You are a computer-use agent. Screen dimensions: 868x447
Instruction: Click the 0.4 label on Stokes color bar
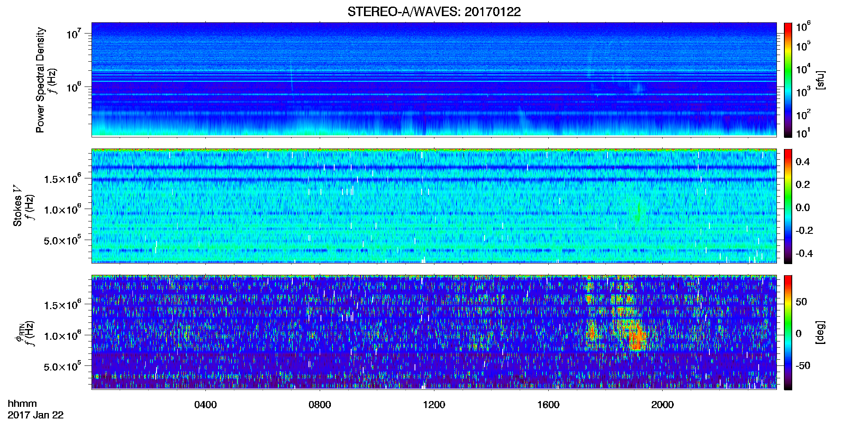click(x=802, y=162)
